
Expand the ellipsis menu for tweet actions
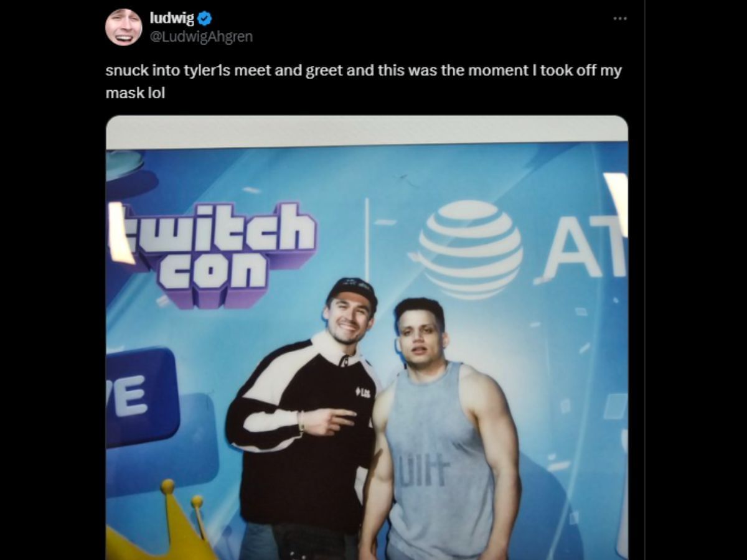[620, 19]
